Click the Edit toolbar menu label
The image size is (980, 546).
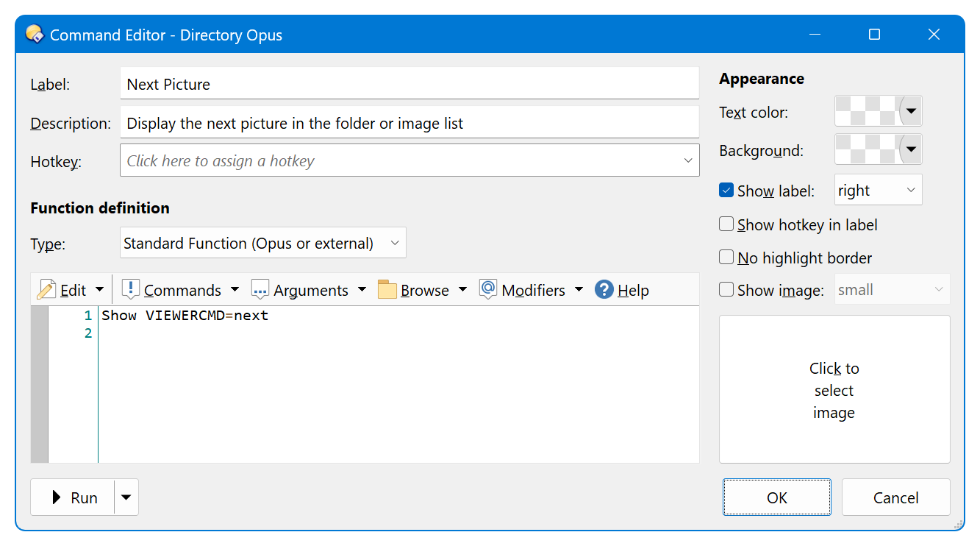73,290
